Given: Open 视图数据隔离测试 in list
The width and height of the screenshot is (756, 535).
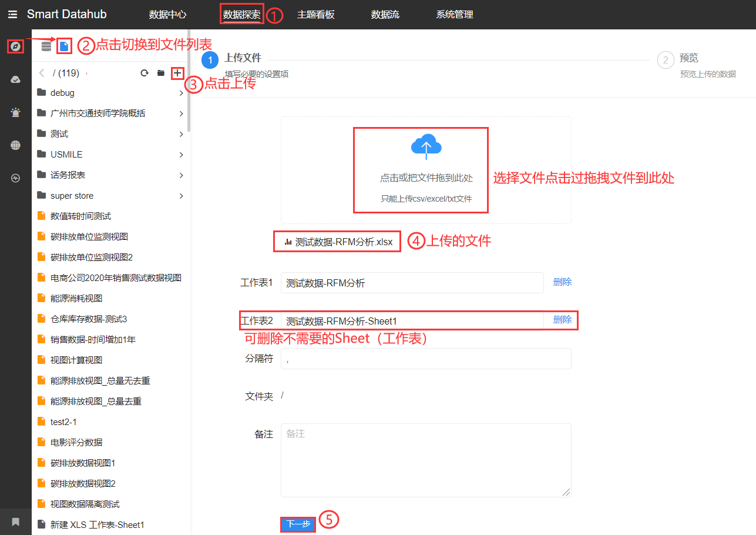Looking at the screenshot, I should pos(85,504).
